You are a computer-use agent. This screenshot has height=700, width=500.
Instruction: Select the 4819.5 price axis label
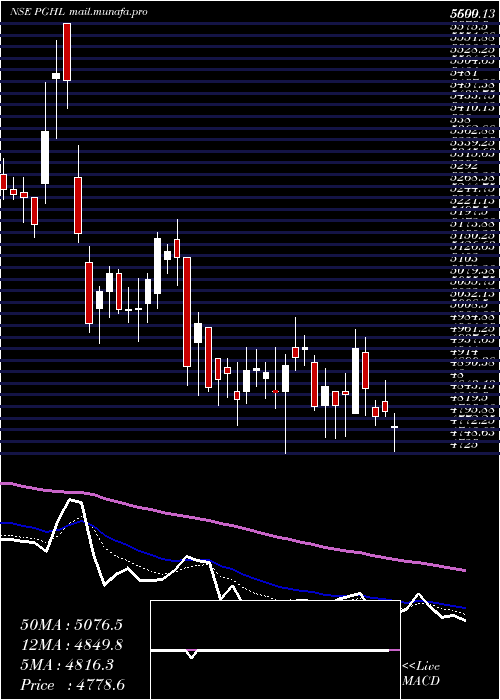coord(468,397)
